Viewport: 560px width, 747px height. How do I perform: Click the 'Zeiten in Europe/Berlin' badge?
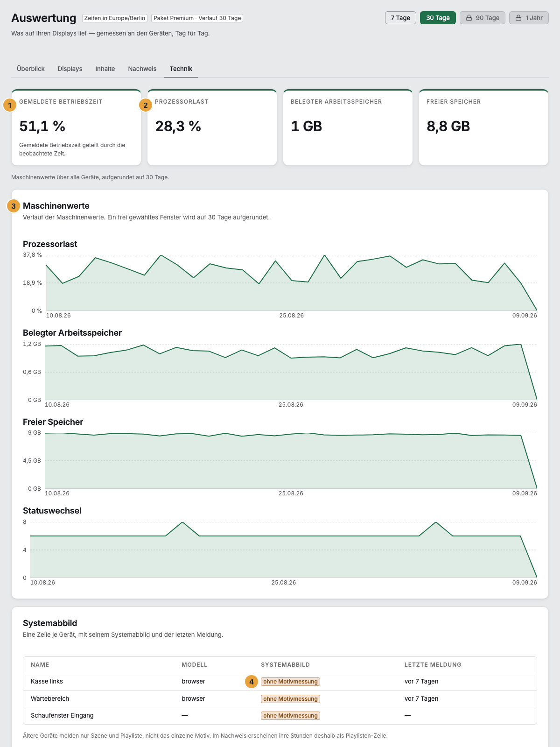tap(115, 18)
